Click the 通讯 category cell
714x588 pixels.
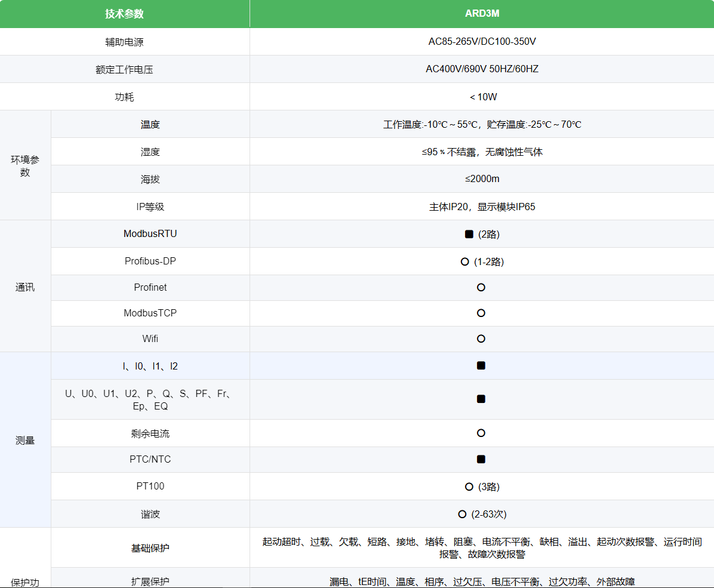25,287
